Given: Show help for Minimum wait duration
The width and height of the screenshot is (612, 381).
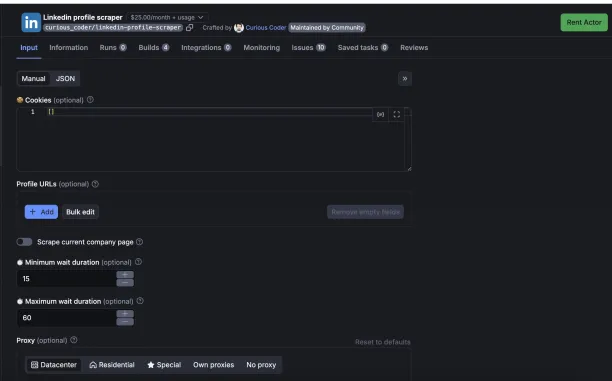Looking at the screenshot, I should tap(138, 262).
